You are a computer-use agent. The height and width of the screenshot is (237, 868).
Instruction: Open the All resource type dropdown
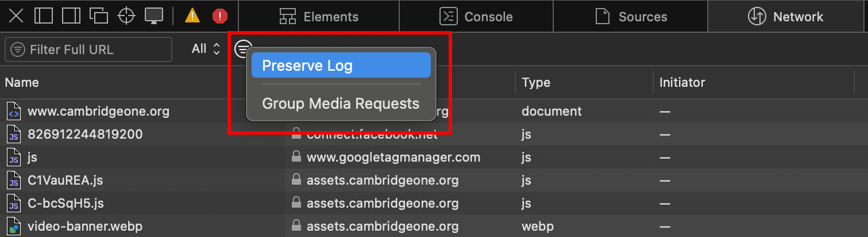coord(206,49)
